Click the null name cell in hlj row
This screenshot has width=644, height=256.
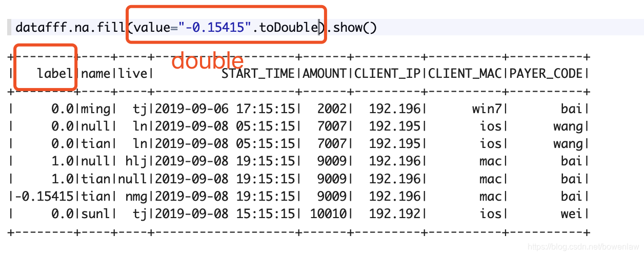95,161
